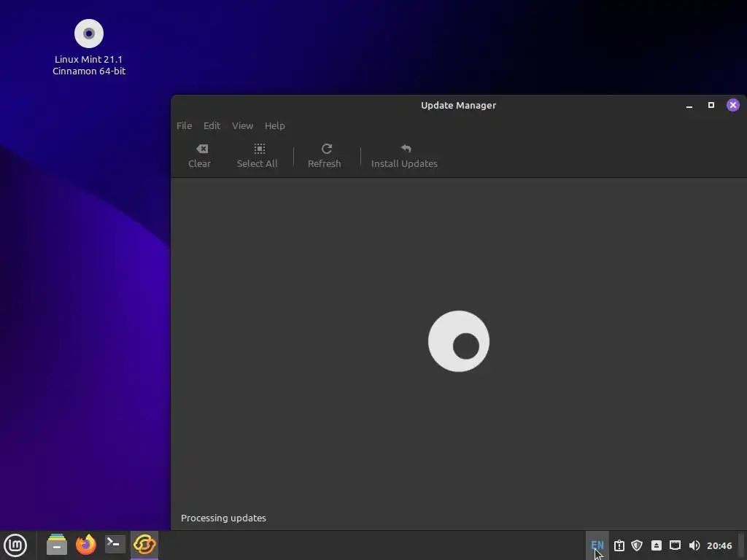This screenshot has height=560, width=747.
Task: Select the Linux Mint 21.1 disc desktop icon
Action: coord(88,34)
